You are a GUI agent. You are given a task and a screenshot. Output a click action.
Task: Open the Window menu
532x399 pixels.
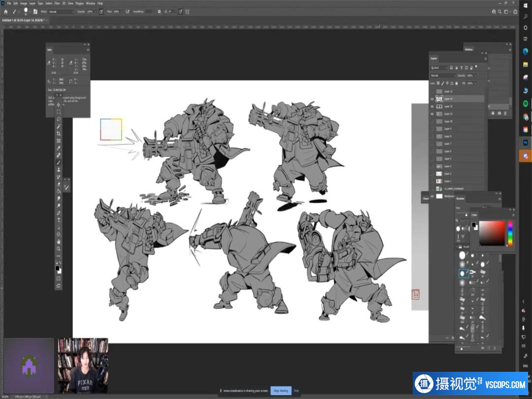coord(91,3)
